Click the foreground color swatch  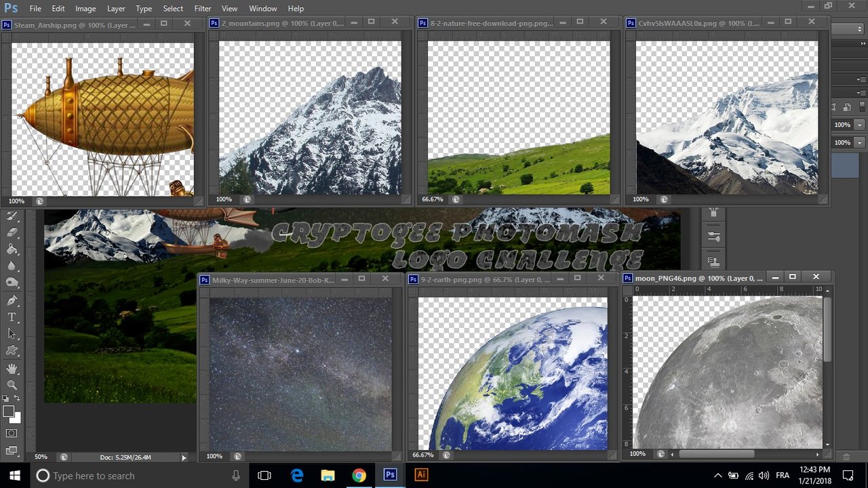tap(8, 411)
